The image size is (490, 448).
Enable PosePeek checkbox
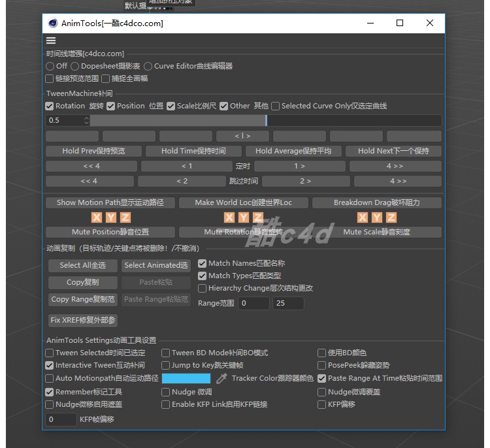(321, 365)
